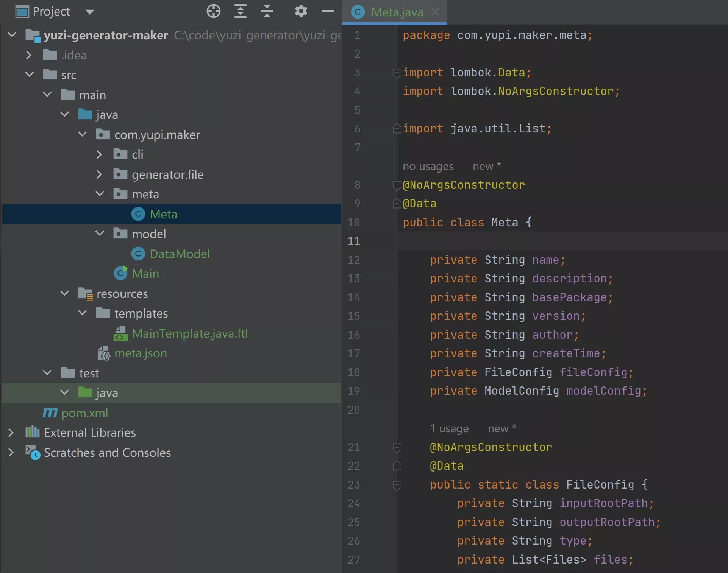728x573 pixels.
Task: Click line number 11 in the gutter
Action: coord(354,241)
